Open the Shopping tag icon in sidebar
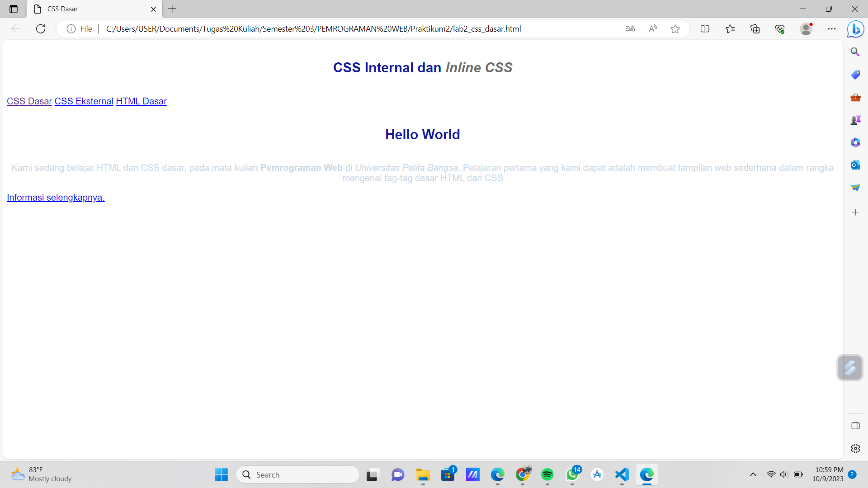This screenshot has width=868, height=488. 855,75
